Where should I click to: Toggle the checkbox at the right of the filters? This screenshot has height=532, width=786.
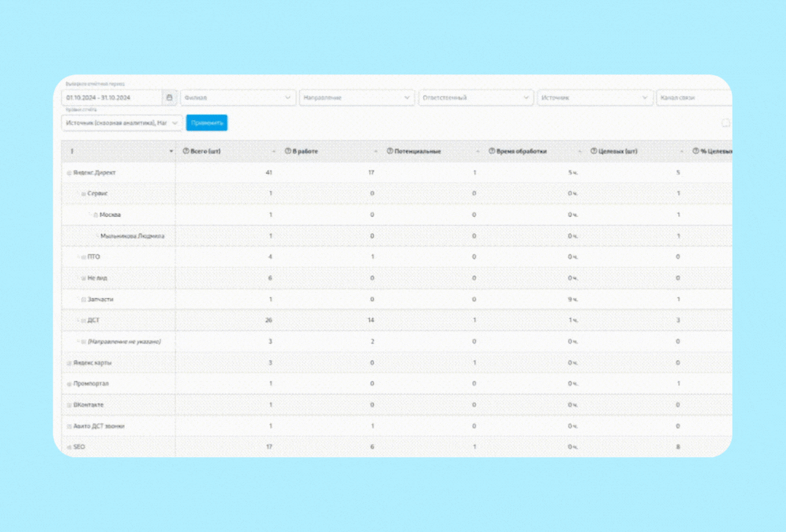725,123
